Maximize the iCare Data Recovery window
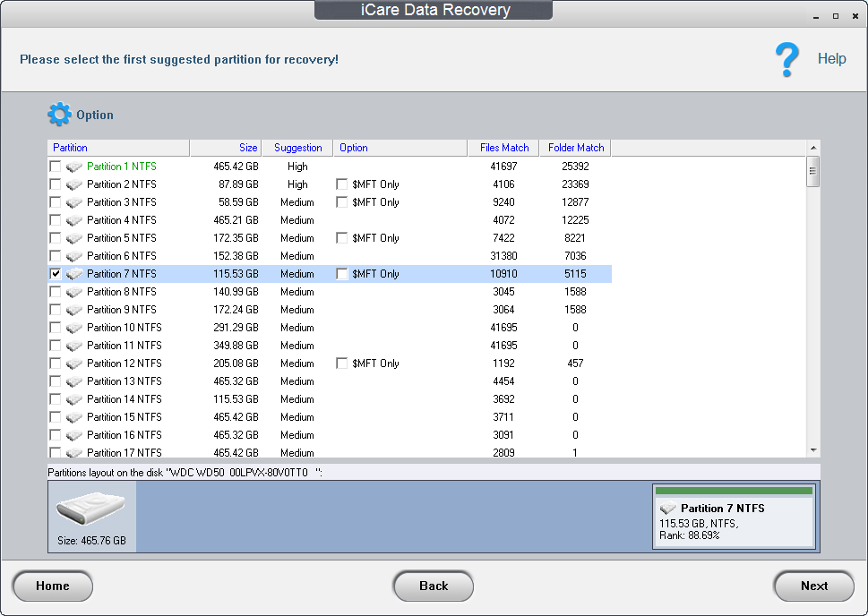This screenshot has width=868, height=616. pyautogui.click(x=836, y=16)
